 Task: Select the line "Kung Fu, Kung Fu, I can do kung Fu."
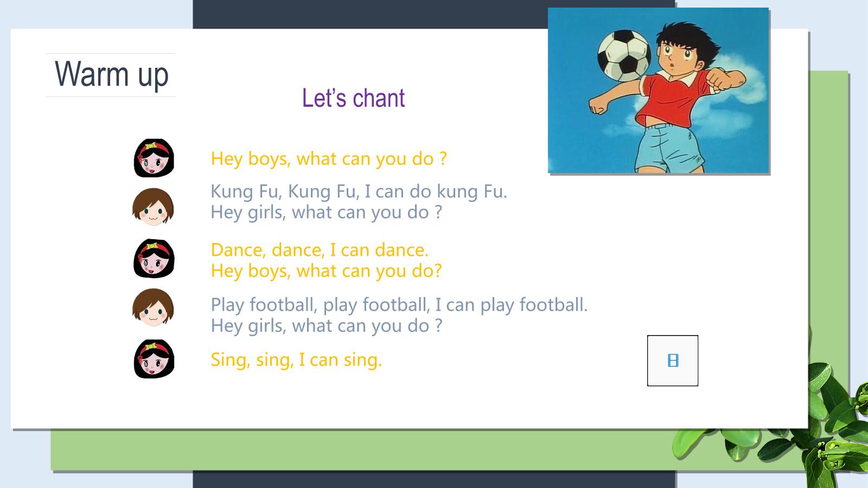(359, 191)
